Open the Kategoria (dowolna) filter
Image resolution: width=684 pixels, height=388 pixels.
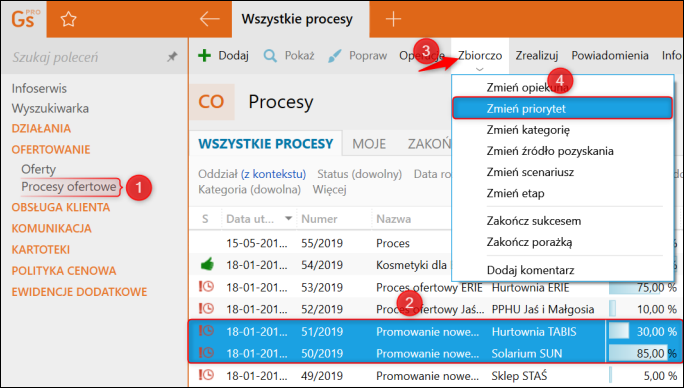point(250,190)
